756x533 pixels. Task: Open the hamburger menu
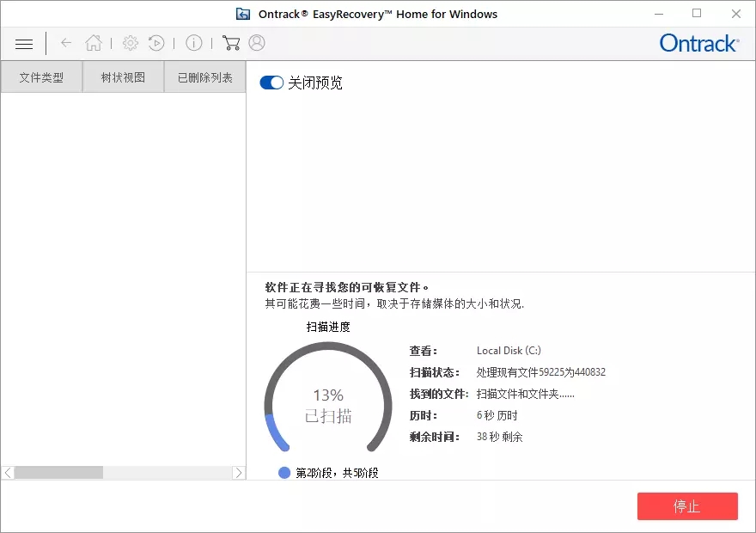[x=24, y=44]
